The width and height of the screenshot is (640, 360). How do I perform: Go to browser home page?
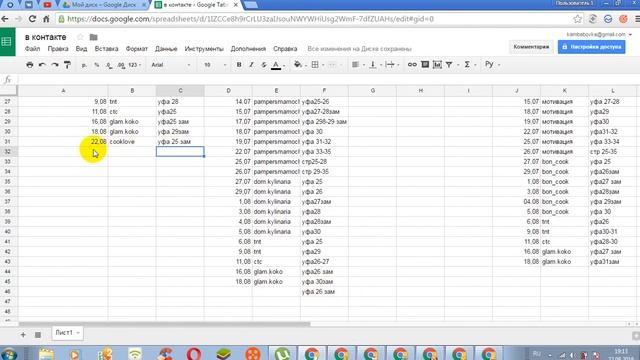click(46, 19)
